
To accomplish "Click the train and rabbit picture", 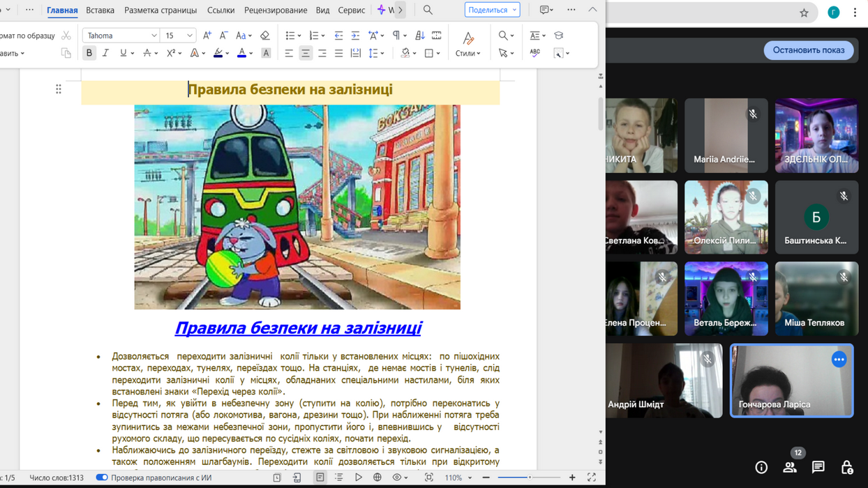I will (297, 207).
